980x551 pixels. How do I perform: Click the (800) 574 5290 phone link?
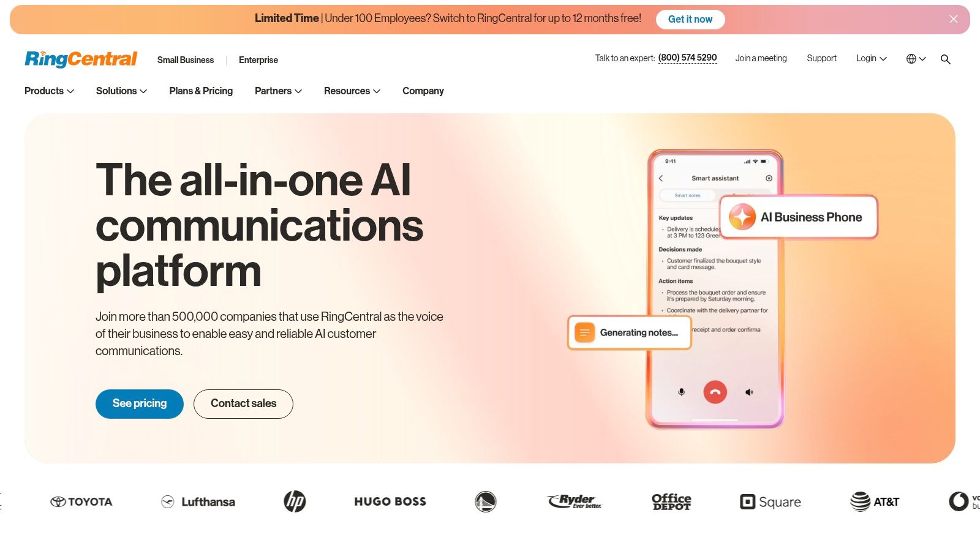point(687,58)
